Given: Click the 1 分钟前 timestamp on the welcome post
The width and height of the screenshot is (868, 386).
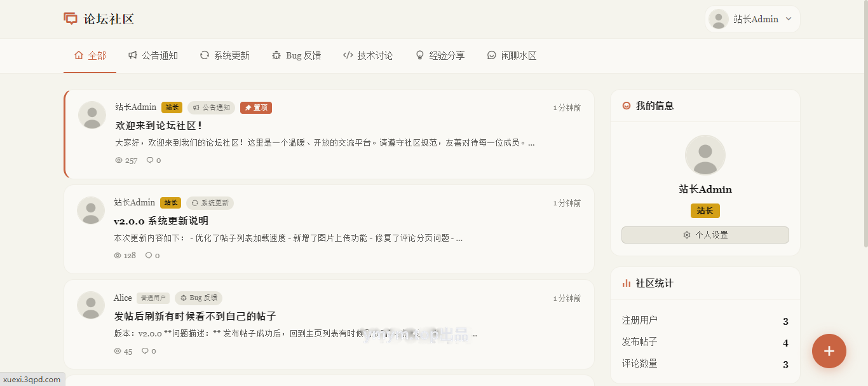Looking at the screenshot, I should point(567,107).
